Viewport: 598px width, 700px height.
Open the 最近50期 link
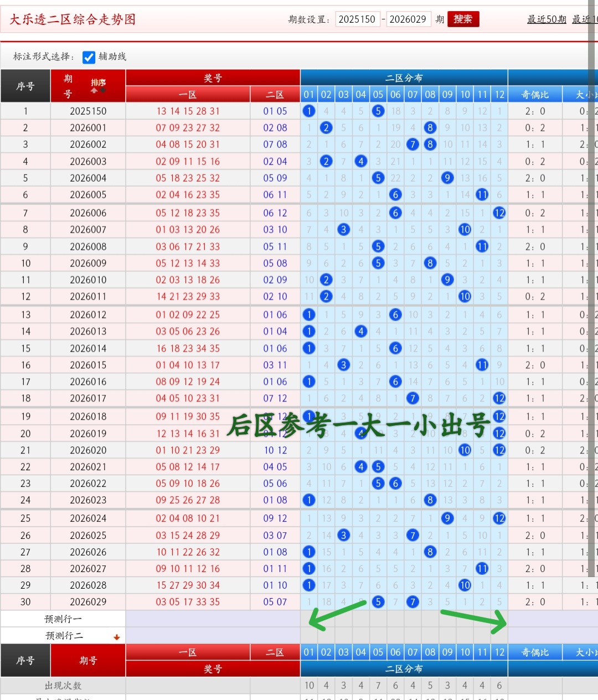click(x=547, y=19)
